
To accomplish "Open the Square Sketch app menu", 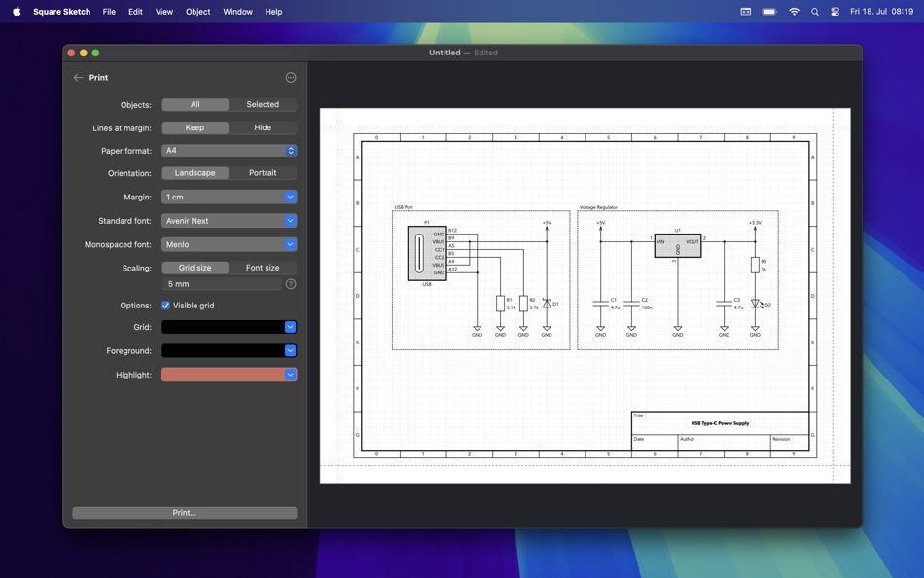I will pos(62,12).
